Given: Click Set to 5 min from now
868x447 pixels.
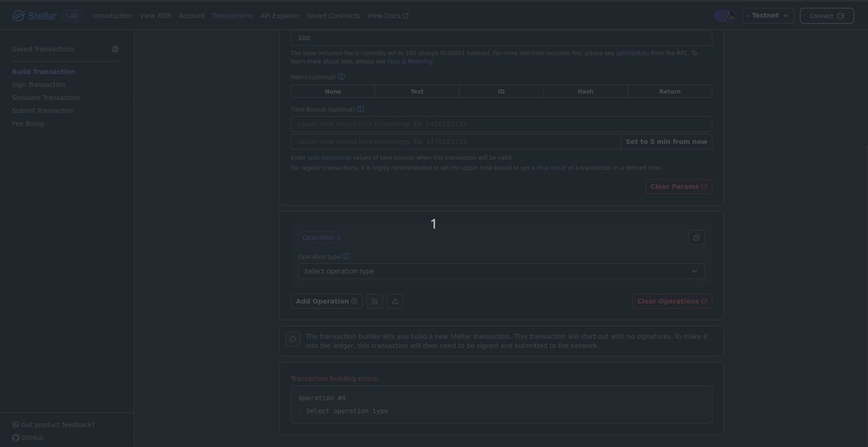Looking at the screenshot, I should pyautogui.click(x=666, y=142).
